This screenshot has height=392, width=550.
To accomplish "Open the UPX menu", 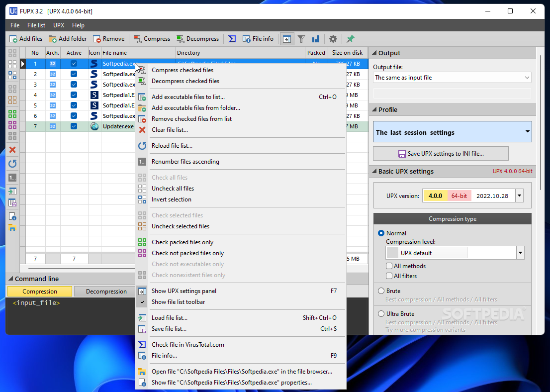I will click(x=59, y=25).
